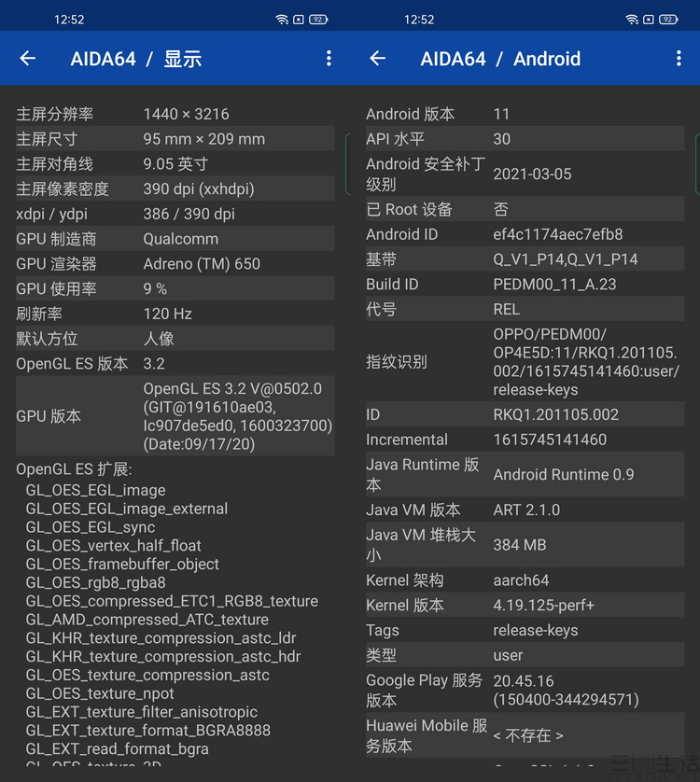The width and height of the screenshot is (700, 782).
Task: Tap GL_OES_compressed_ETC1_RGB8_texture extension
Action: 172,601
